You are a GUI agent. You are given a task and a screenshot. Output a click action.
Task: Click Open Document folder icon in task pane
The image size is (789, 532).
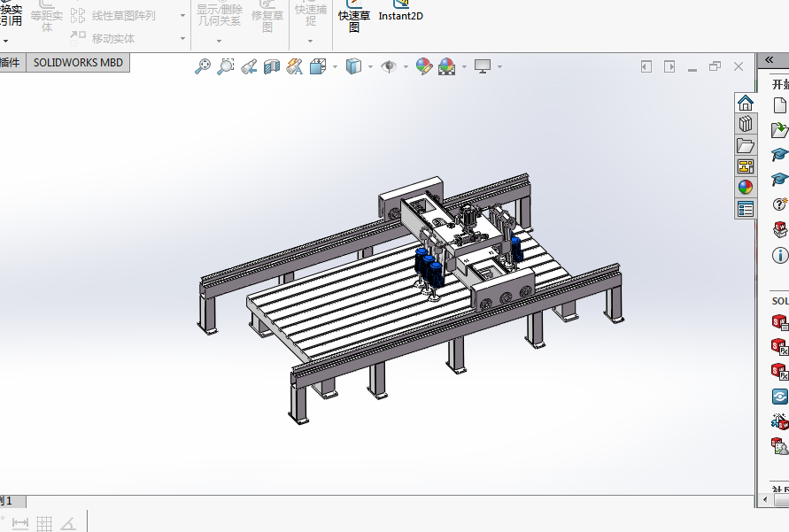coord(779,130)
